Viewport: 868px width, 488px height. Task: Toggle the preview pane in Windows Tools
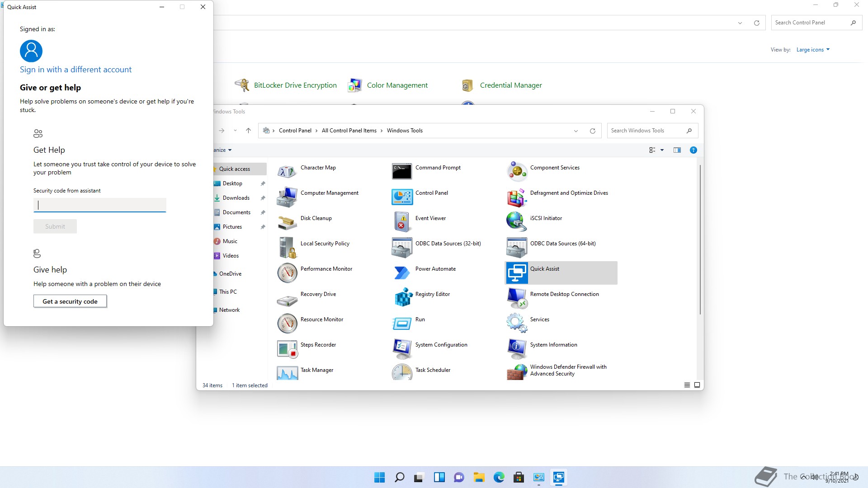coord(677,150)
